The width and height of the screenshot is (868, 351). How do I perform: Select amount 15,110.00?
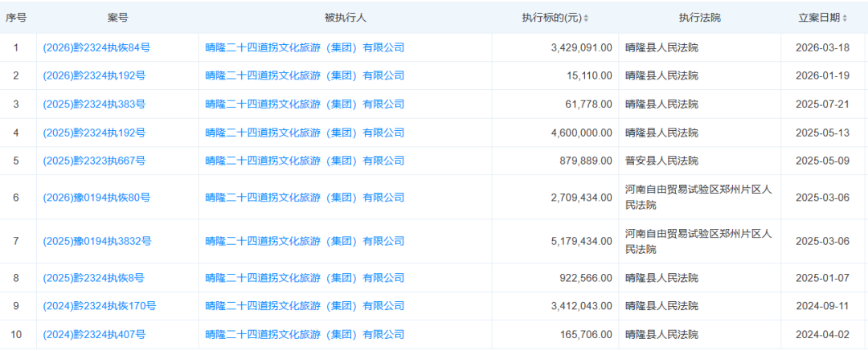click(x=589, y=76)
